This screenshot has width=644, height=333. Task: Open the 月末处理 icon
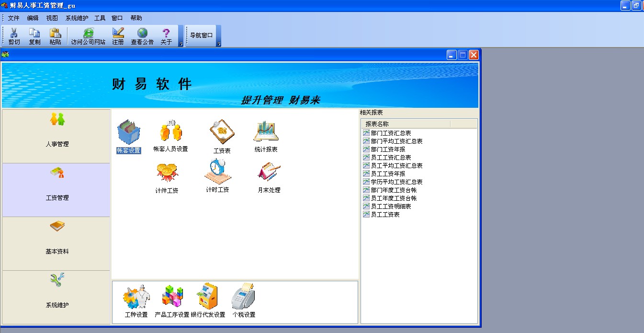pyautogui.click(x=269, y=177)
